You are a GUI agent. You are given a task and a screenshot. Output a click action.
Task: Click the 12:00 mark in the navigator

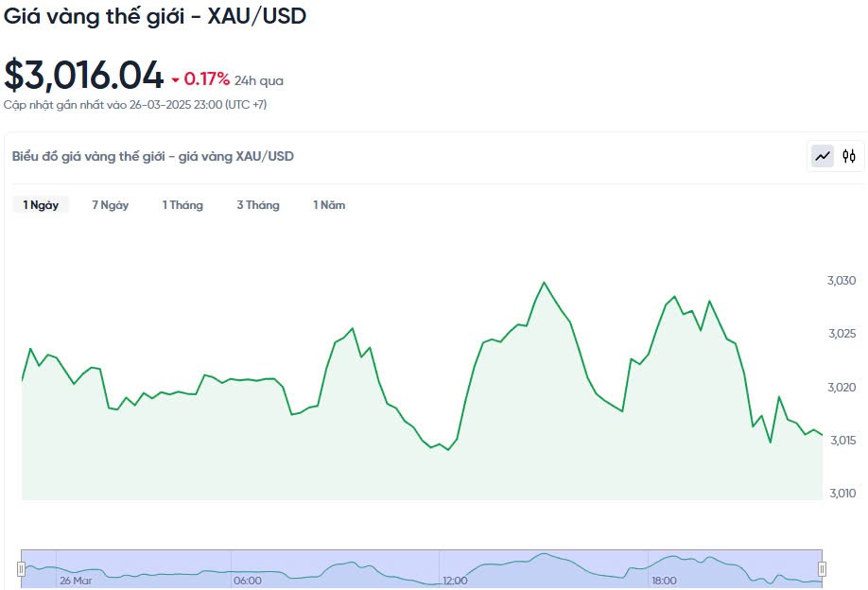point(455,581)
